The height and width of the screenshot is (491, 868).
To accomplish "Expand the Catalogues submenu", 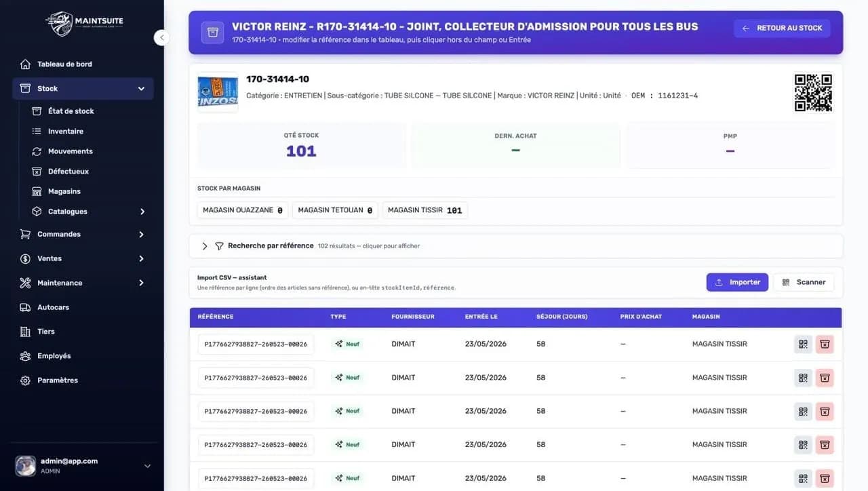I will click(142, 212).
